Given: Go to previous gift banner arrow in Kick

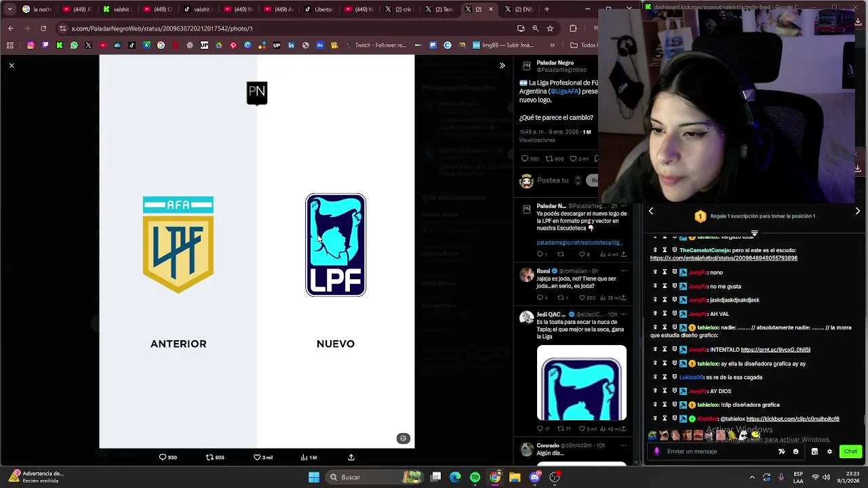Looking at the screenshot, I should [651, 211].
